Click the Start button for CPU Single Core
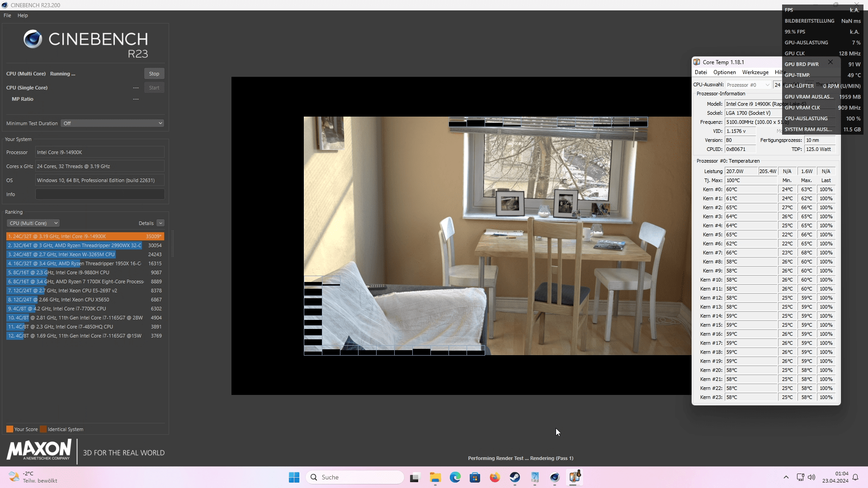 pyautogui.click(x=154, y=88)
